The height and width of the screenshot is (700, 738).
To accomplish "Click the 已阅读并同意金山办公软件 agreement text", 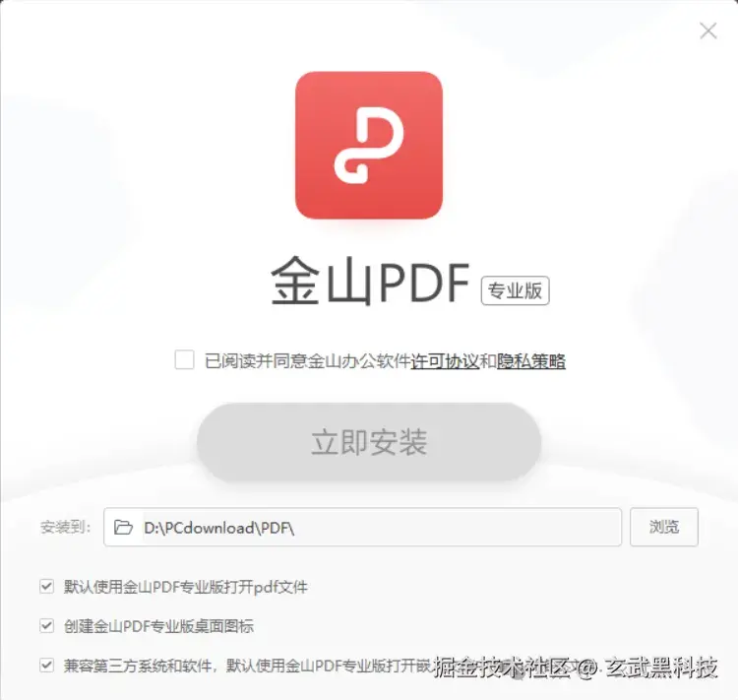I will tap(308, 361).
